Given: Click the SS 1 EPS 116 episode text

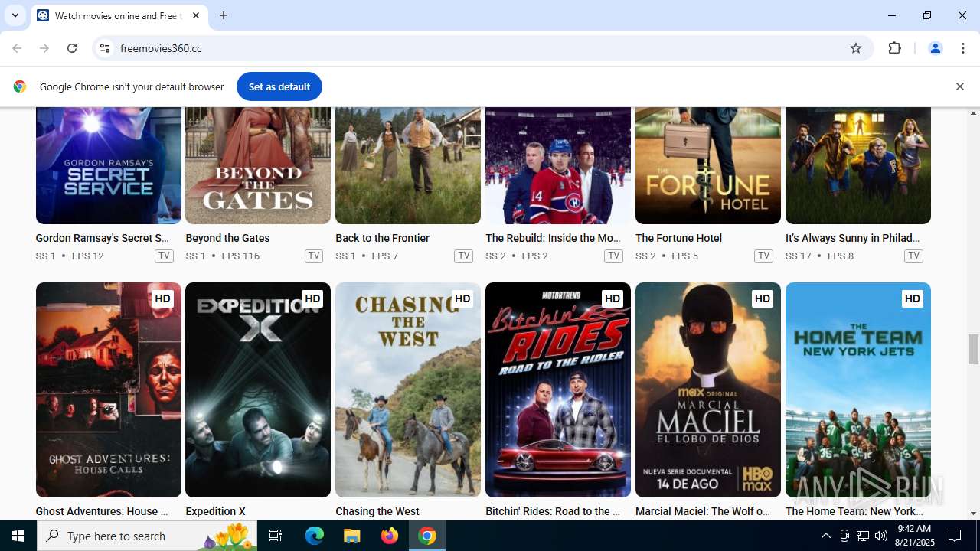Looking at the screenshot, I should [223, 256].
